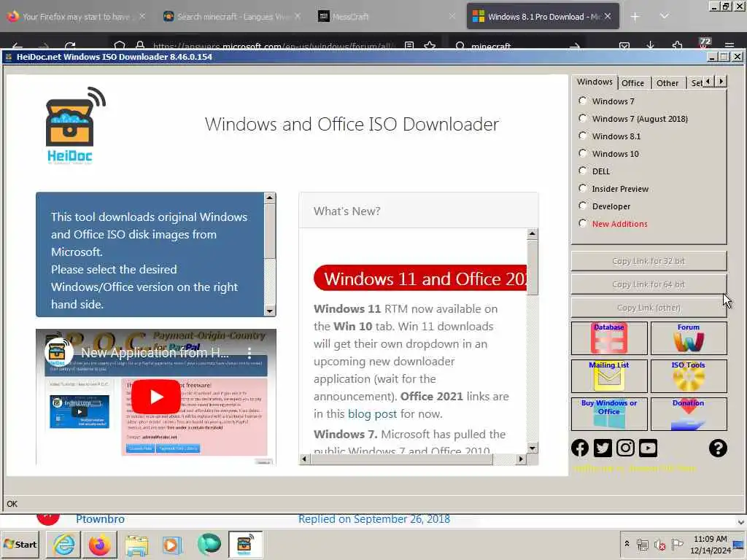This screenshot has height=560, width=747.
Task: Click the tab strip right scroll arrow
Action: tap(721, 82)
